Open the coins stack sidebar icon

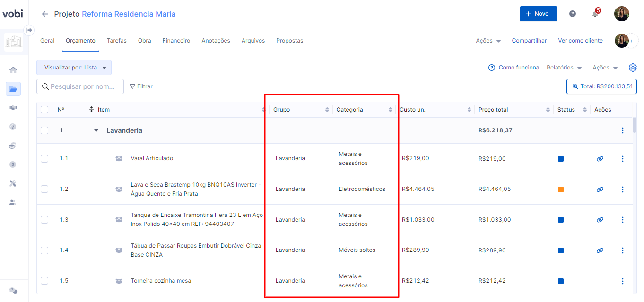13,146
